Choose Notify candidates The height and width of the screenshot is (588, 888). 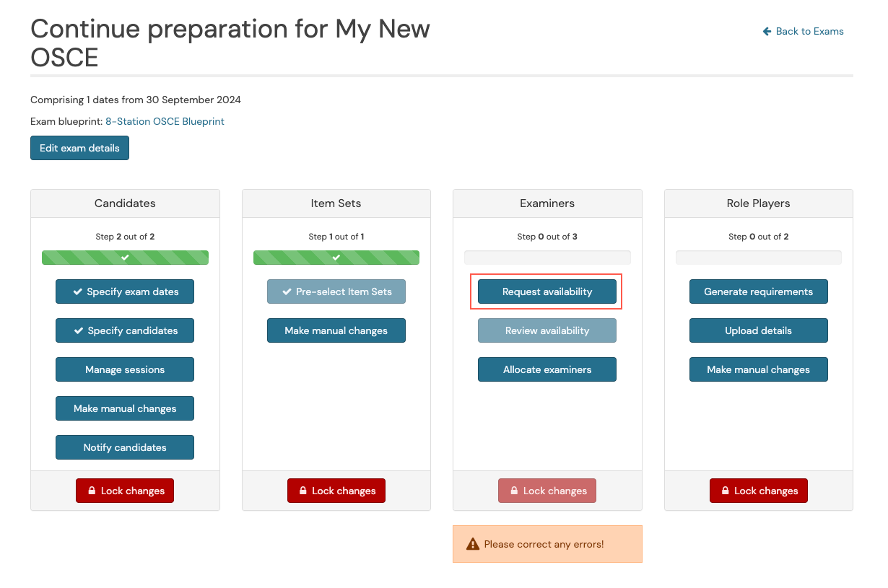pos(125,447)
